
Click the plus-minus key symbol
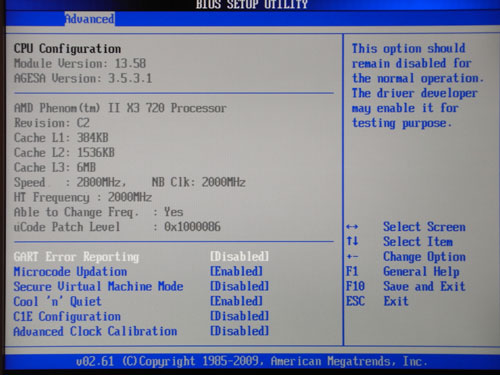pos(352,257)
